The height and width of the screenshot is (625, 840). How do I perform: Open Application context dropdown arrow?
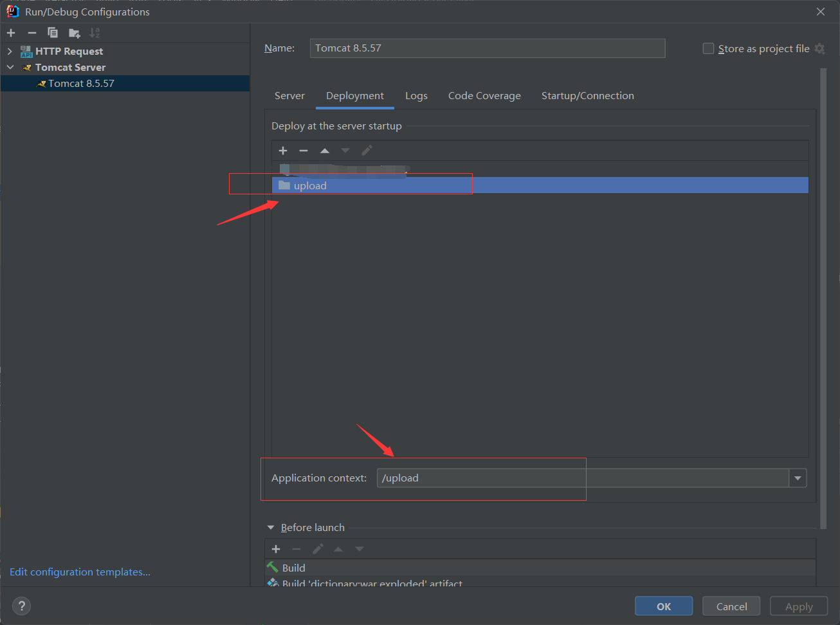(798, 478)
